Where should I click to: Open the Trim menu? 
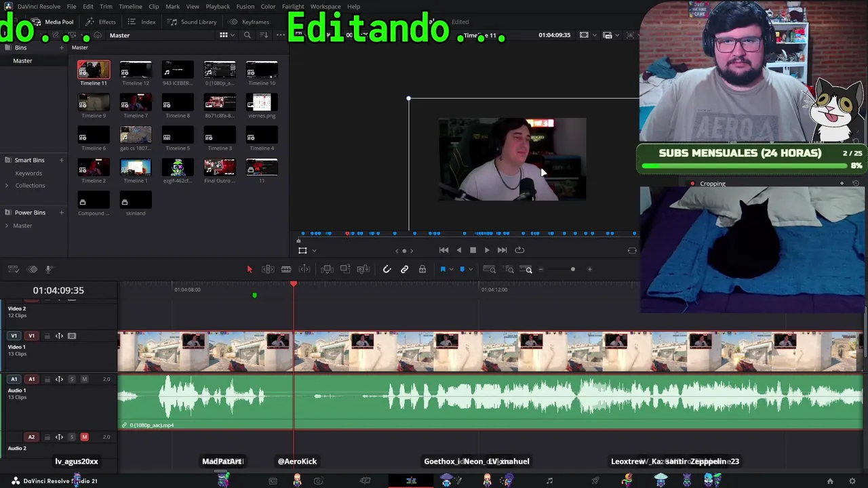[x=106, y=6]
